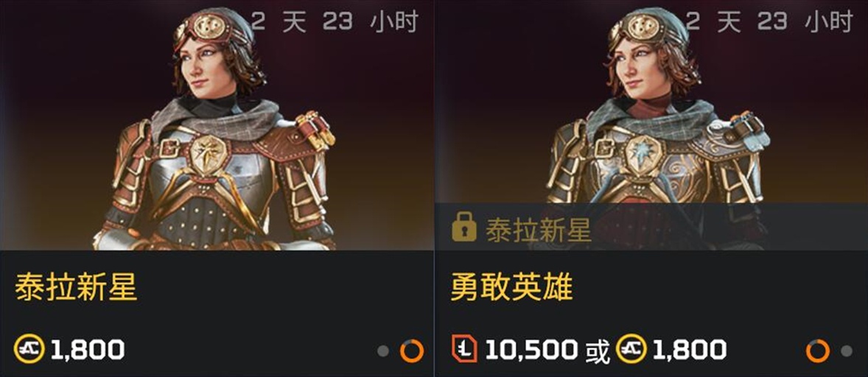Screen dimensions: 868x377
Task: Choose the 1,800 price on 勇敢英雄 card
Action: point(689,349)
